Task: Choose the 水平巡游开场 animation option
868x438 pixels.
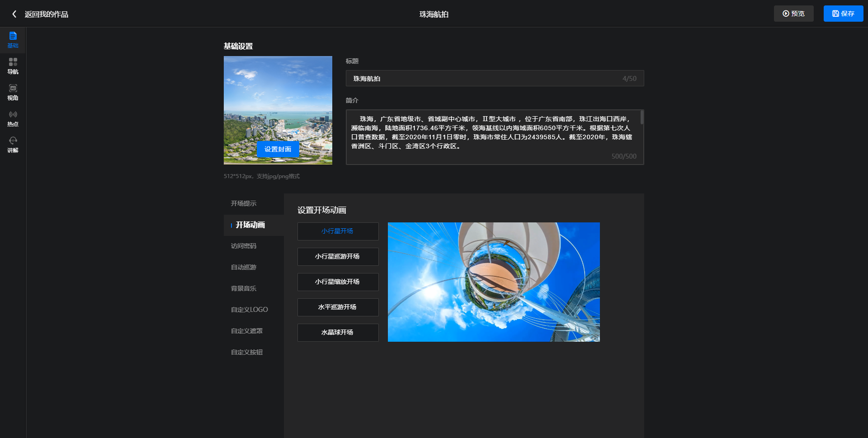Action: click(338, 307)
